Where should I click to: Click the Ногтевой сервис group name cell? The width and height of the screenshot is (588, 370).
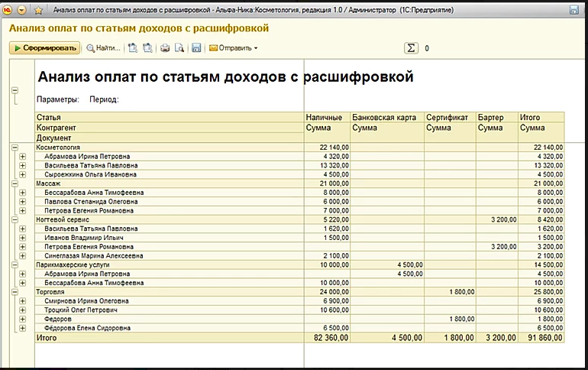coord(170,219)
